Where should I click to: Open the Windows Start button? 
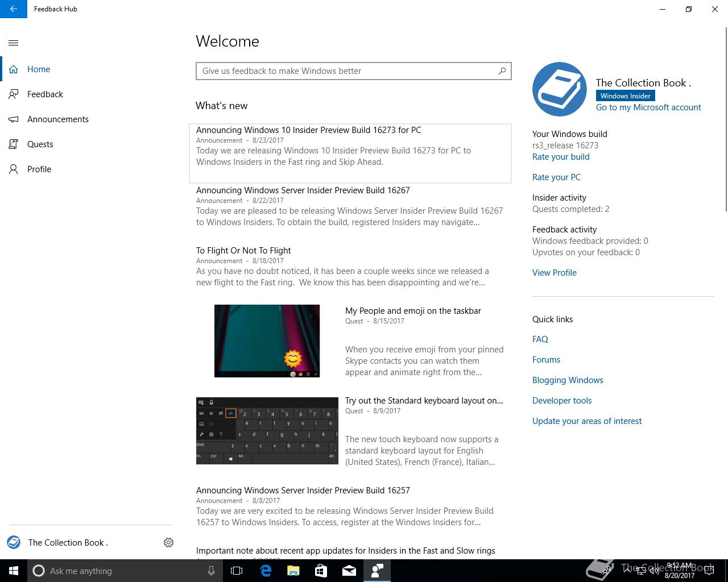[x=14, y=571]
